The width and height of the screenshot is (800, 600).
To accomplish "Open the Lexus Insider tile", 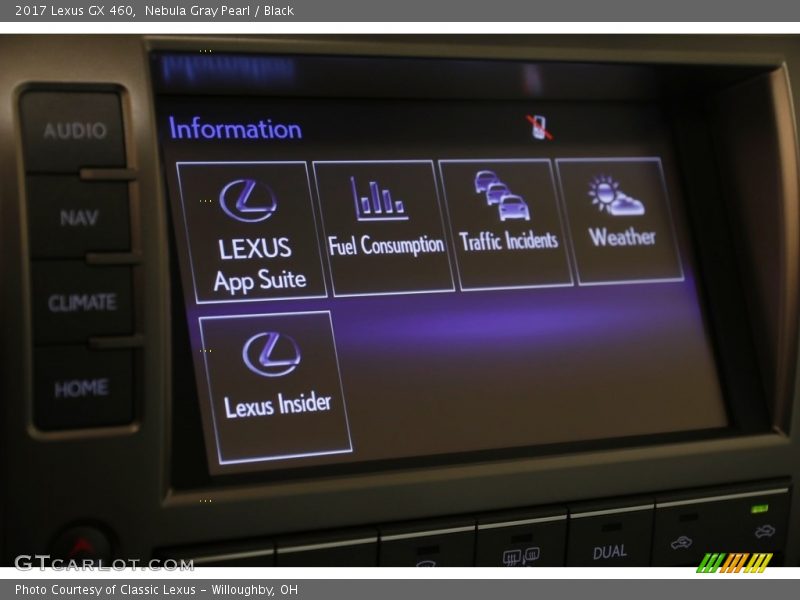I will (x=276, y=388).
